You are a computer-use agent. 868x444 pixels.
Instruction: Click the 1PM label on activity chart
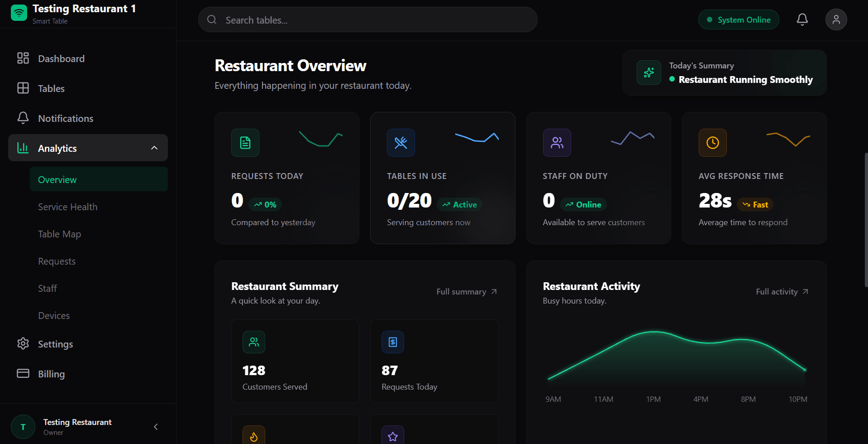click(653, 399)
